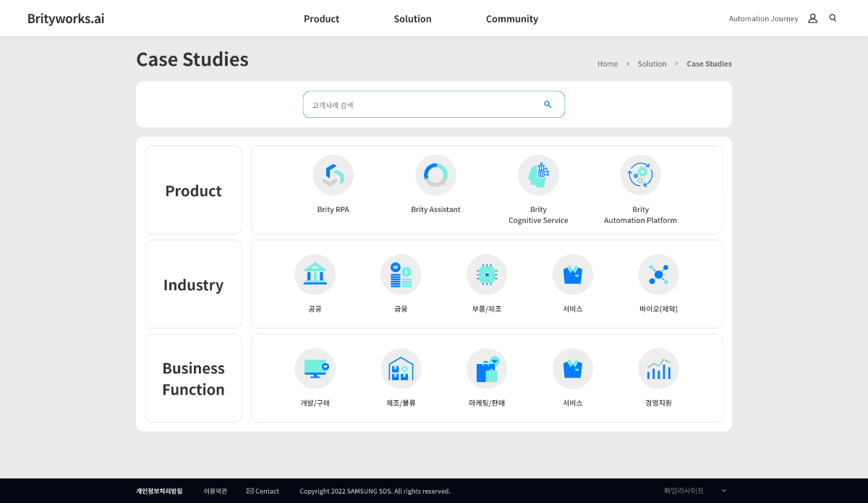This screenshot has height=503, width=868.
Task: Click the Case Studies breadcrumb text
Action: point(709,64)
